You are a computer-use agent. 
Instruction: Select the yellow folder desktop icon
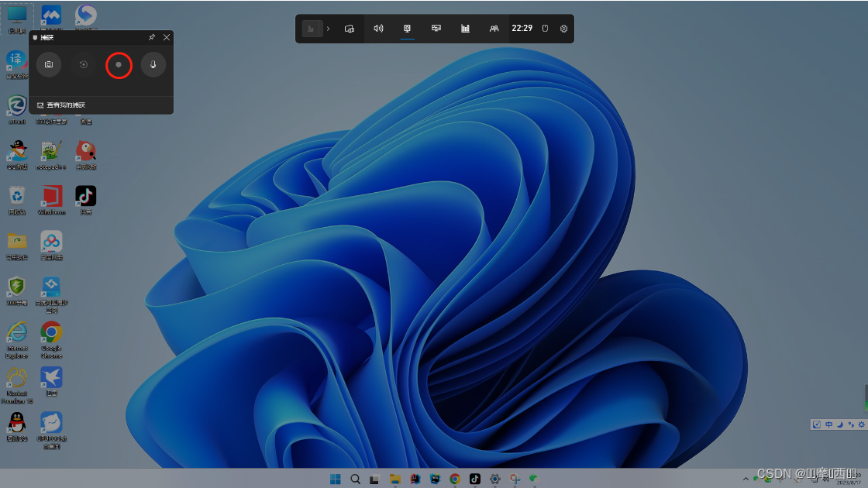(17, 246)
